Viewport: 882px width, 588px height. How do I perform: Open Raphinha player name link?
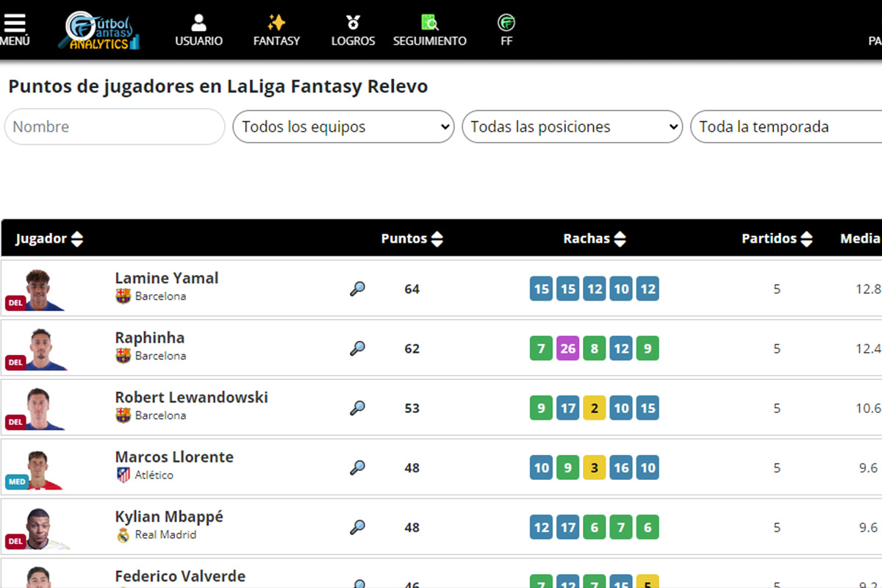(x=150, y=338)
